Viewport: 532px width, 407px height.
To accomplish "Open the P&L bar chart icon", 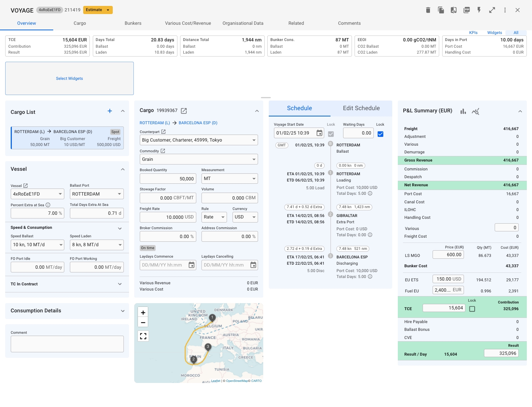I will pyautogui.click(x=463, y=111).
